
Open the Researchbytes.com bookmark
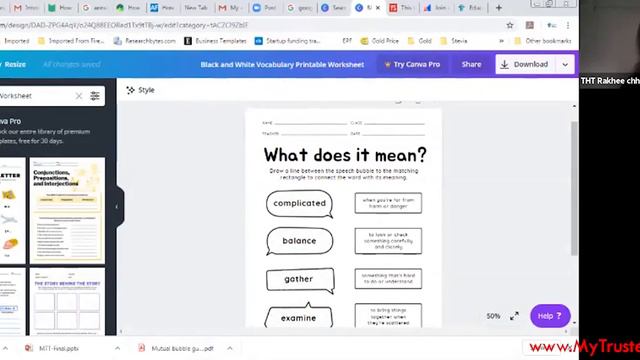[145, 41]
